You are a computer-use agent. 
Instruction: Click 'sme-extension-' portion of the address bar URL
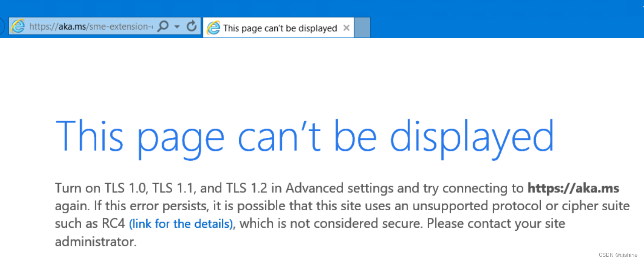point(119,26)
